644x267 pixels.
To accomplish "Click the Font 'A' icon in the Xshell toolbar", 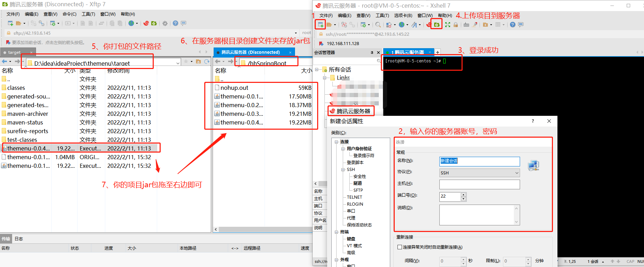I will [414, 25].
